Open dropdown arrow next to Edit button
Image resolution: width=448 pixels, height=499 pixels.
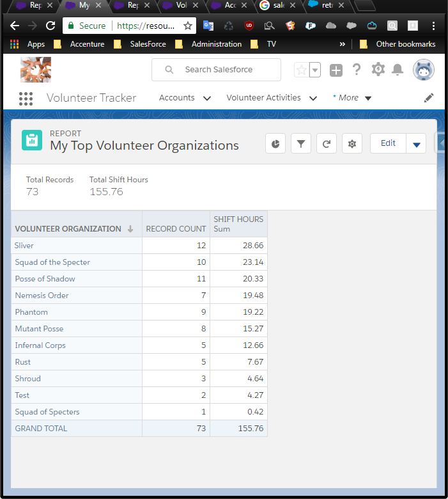[416, 144]
